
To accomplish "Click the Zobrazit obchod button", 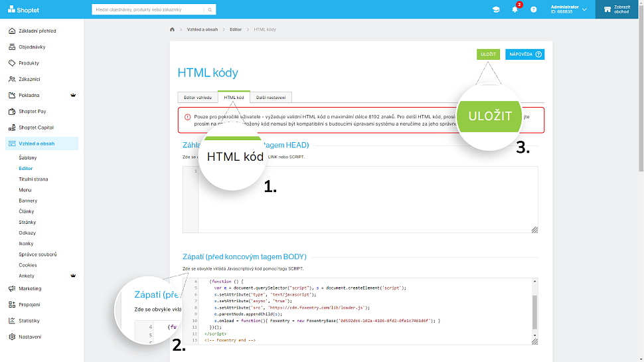I will (617, 9).
